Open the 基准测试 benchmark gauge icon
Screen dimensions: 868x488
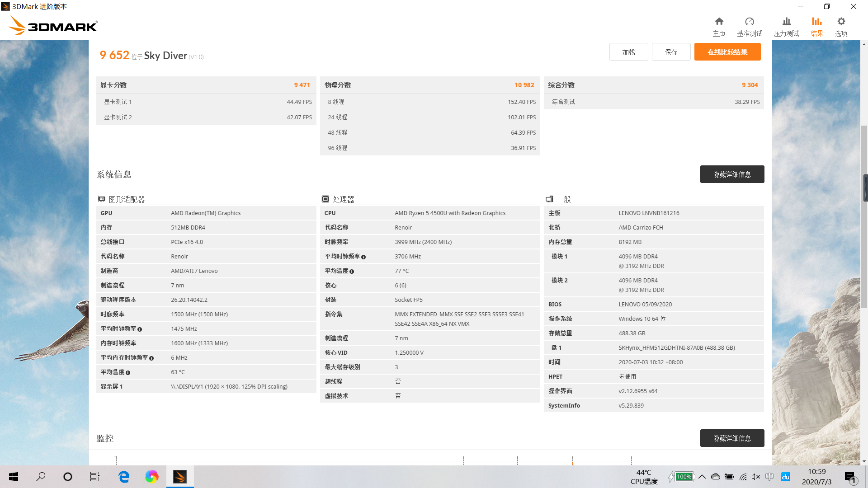(750, 21)
